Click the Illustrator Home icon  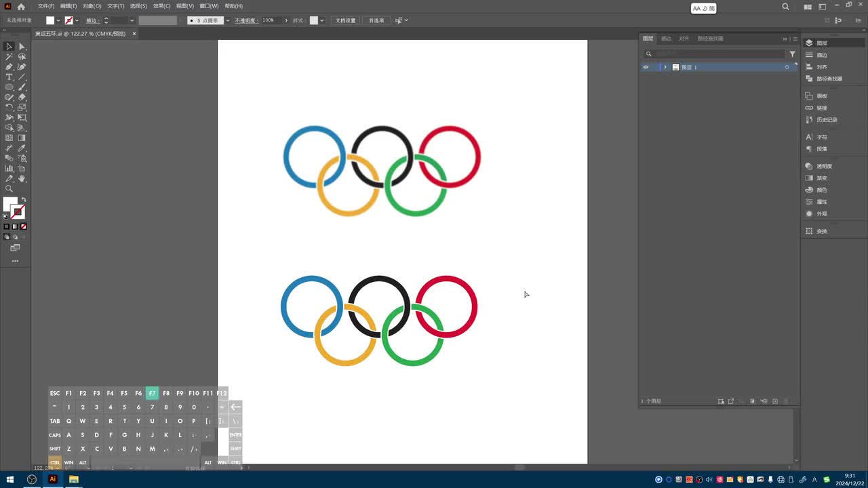(x=21, y=7)
